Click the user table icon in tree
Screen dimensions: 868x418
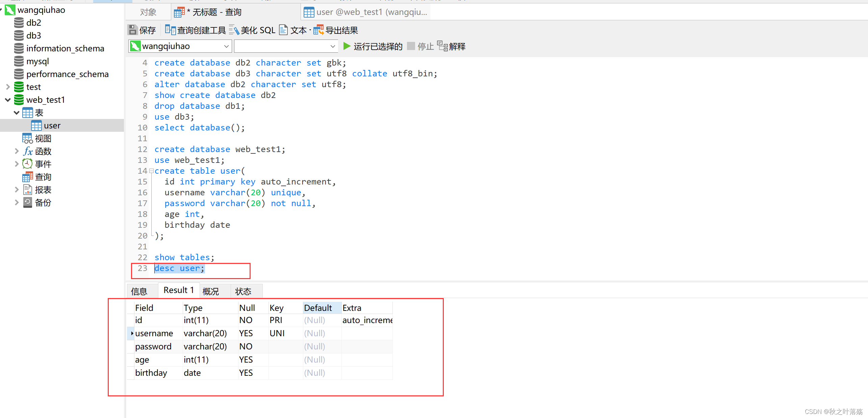(x=36, y=125)
